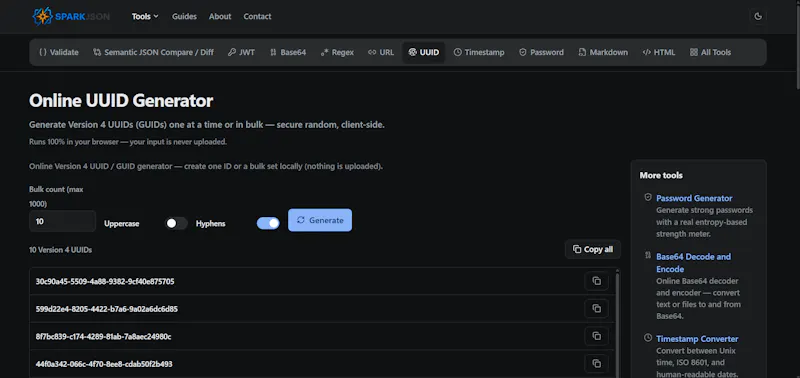Switch to the HTML tool tab
The height and width of the screenshot is (378, 800).
[659, 52]
